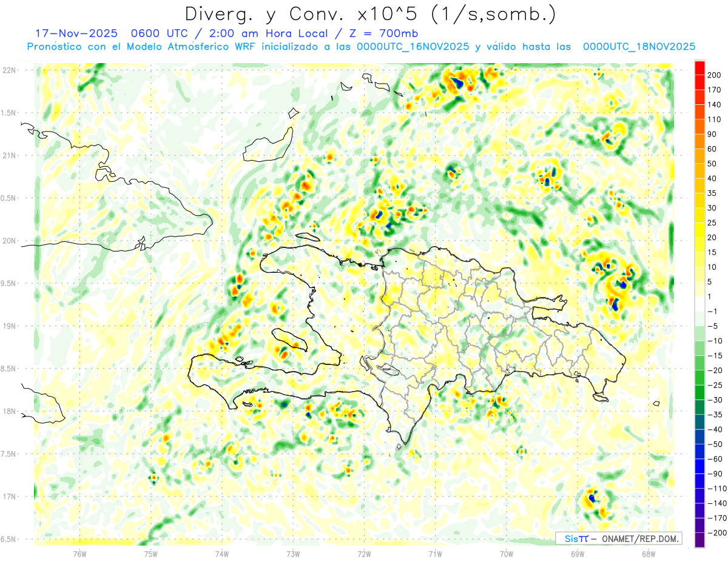
Task: Pick the blue swatch between -60 and -90
Action: coord(699,466)
